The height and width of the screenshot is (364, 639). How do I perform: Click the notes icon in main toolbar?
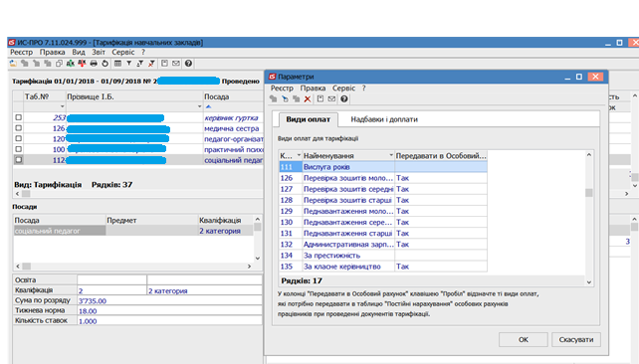pyautogui.click(x=164, y=64)
